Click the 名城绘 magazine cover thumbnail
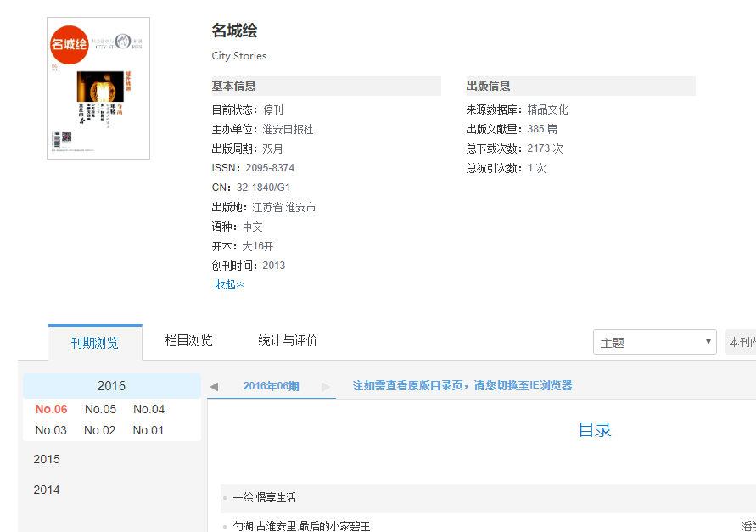Image resolution: width=756 pixels, height=532 pixels. point(98,88)
